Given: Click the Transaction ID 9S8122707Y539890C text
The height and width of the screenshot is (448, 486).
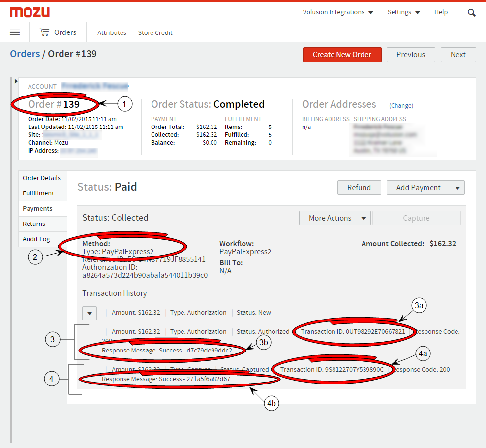Looking at the screenshot, I should coord(332,370).
